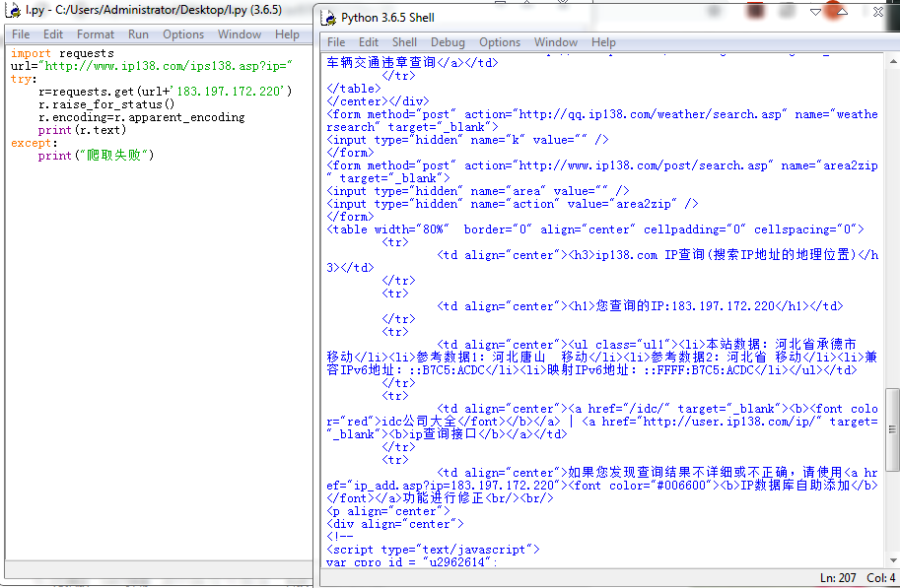The width and height of the screenshot is (900, 588).
Task: Open Run menu in l.py editor
Action: (138, 34)
